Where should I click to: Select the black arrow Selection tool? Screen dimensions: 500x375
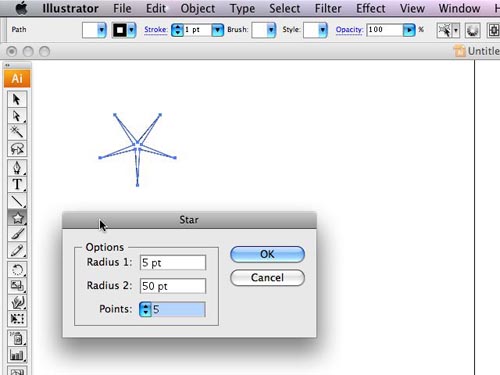pos(17,99)
